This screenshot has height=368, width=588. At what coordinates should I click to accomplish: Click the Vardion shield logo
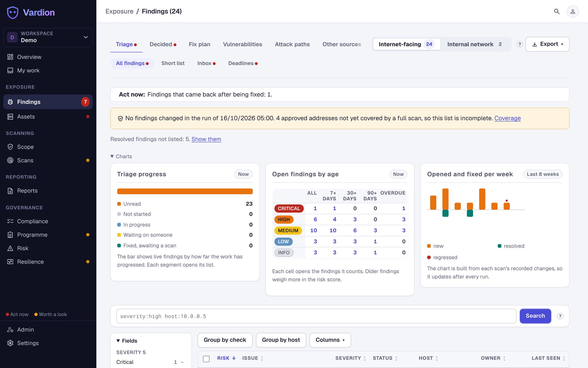tap(13, 12)
